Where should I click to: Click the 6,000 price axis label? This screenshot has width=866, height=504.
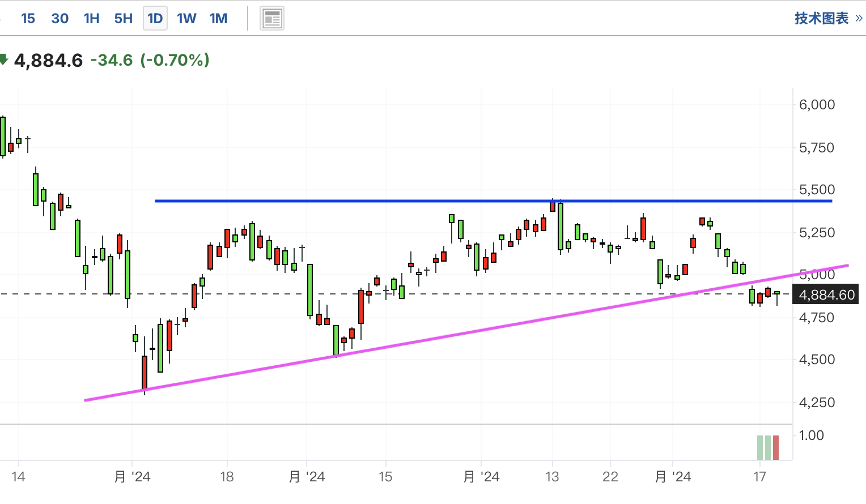point(817,105)
